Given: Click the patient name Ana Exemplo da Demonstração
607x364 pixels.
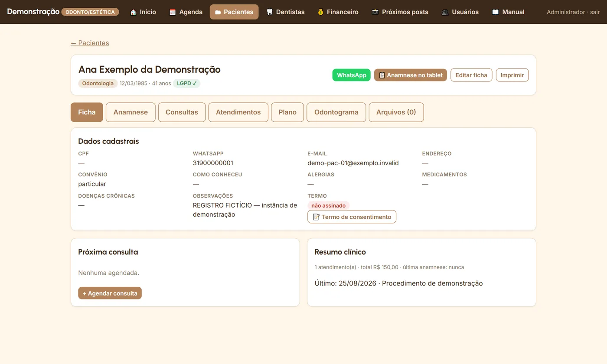Looking at the screenshot, I should 149,69.
